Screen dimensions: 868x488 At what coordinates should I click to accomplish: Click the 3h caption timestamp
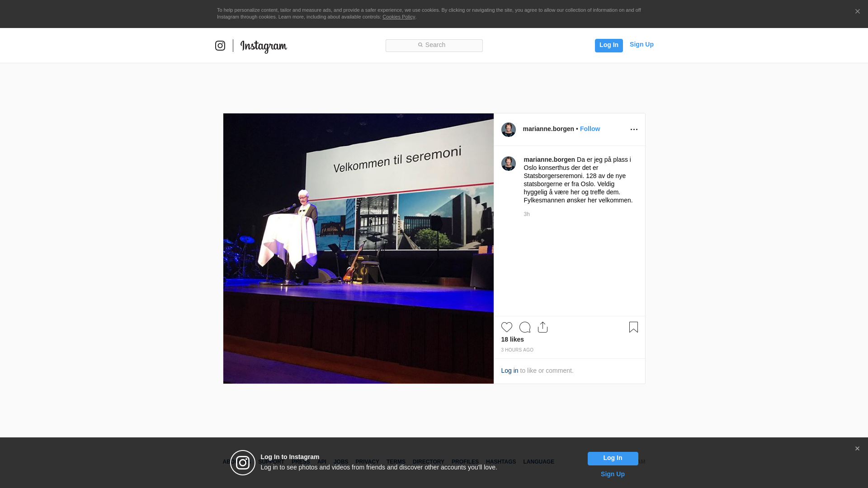[527, 214]
